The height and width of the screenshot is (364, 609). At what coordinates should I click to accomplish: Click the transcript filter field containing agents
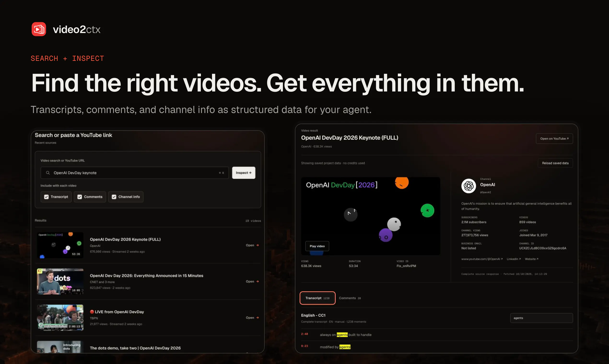541,318
